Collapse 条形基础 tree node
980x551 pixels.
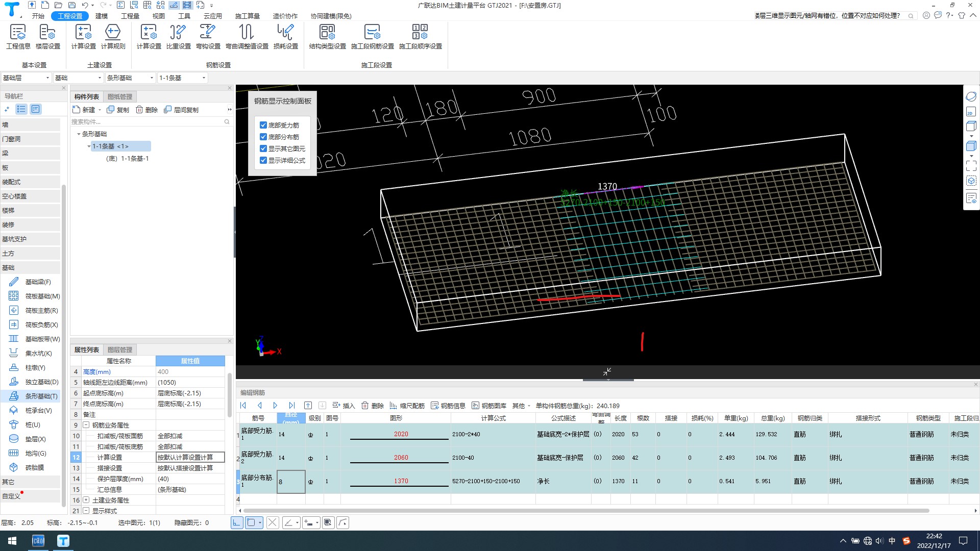[x=79, y=134]
